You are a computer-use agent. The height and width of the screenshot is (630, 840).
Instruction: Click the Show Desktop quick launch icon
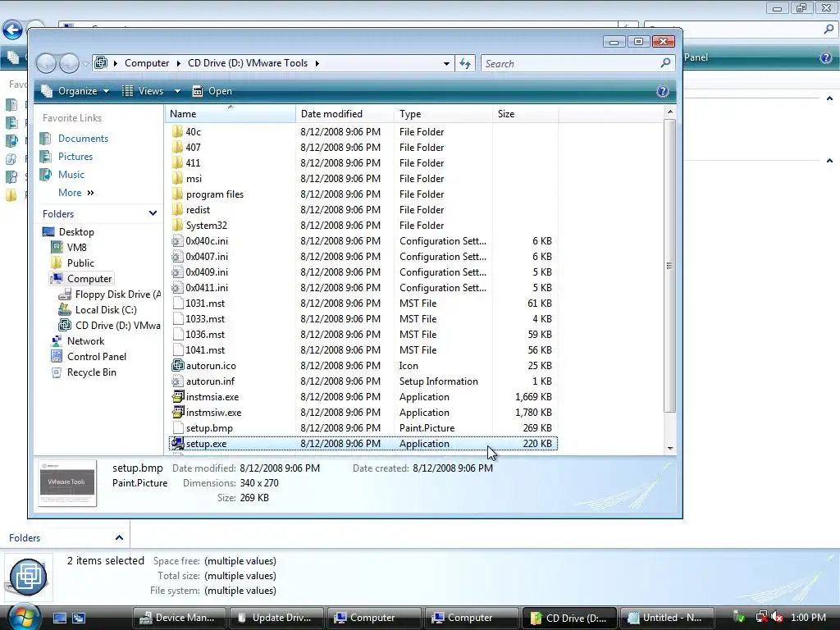[59, 618]
